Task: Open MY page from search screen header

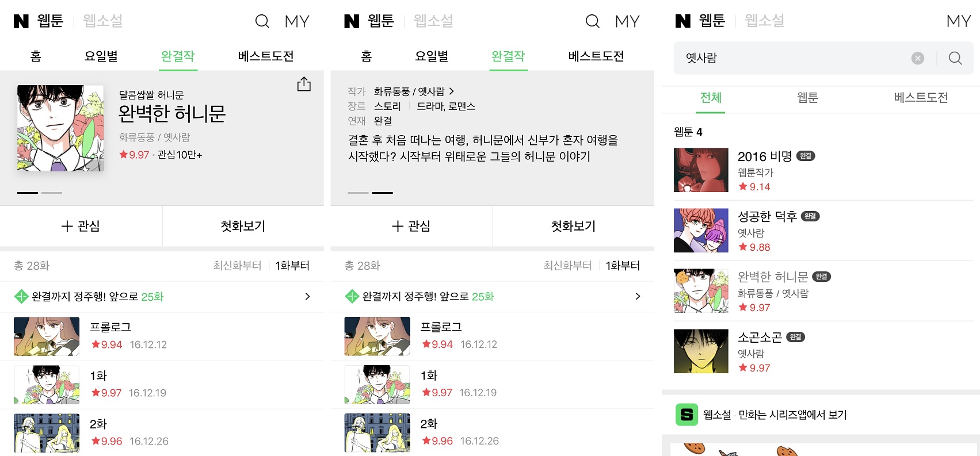Action: [x=958, y=21]
